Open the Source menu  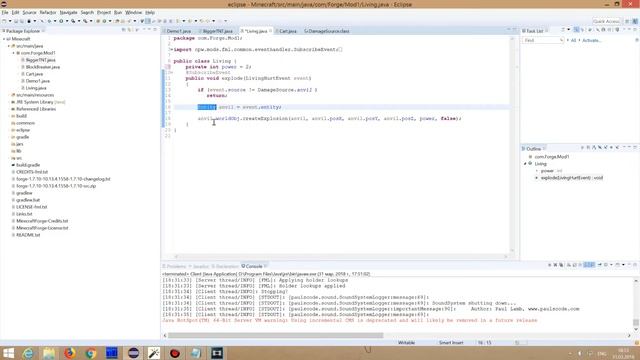(x=29, y=13)
